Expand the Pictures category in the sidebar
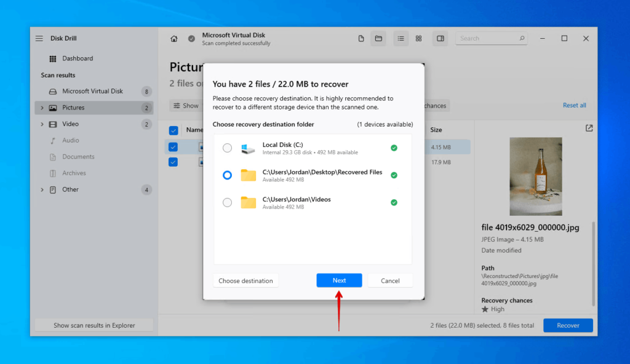630x364 pixels. [x=41, y=107]
